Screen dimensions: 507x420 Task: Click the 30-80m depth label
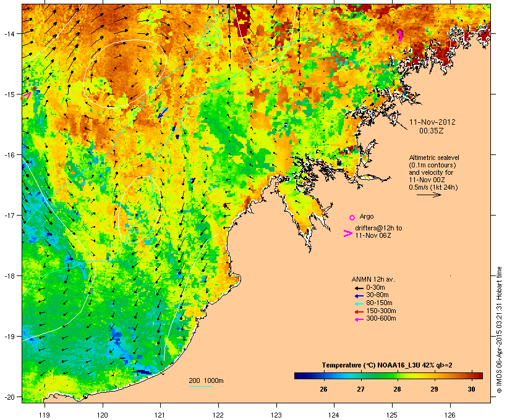coord(377,295)
